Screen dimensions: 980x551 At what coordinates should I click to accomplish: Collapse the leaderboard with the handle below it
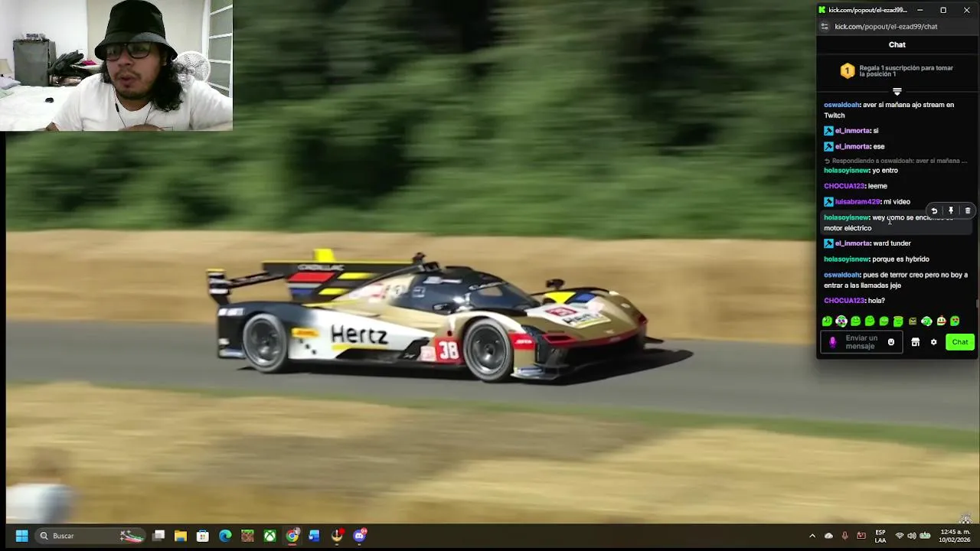coord(897,92)
